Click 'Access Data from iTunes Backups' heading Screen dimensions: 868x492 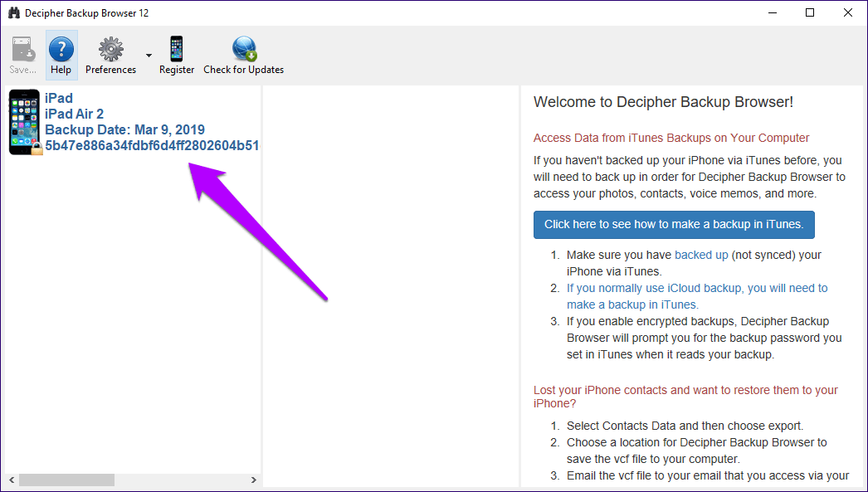click(671, 138)
